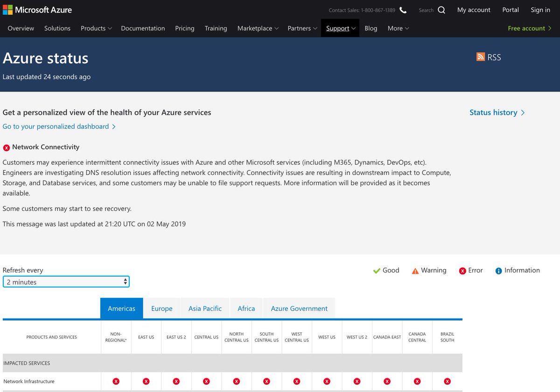Click the orange Warning triangle legend icon
This screenshot has width=560, height=392.
click(x=415, y=271)
